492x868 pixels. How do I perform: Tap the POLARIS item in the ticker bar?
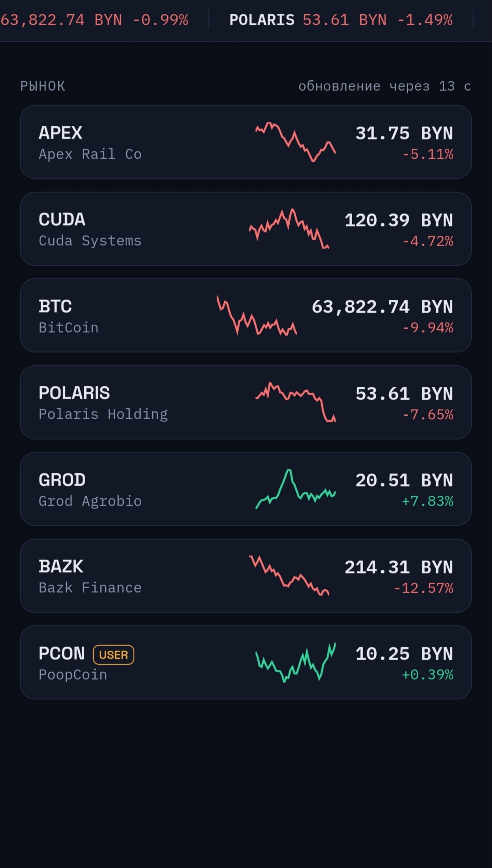click(341, 20)
